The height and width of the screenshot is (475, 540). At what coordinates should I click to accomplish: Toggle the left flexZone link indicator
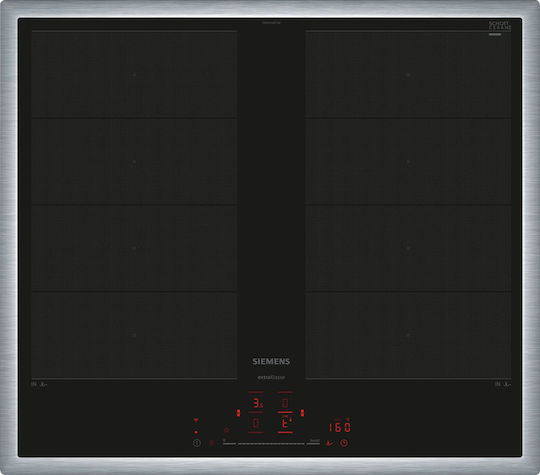(238, 413)
